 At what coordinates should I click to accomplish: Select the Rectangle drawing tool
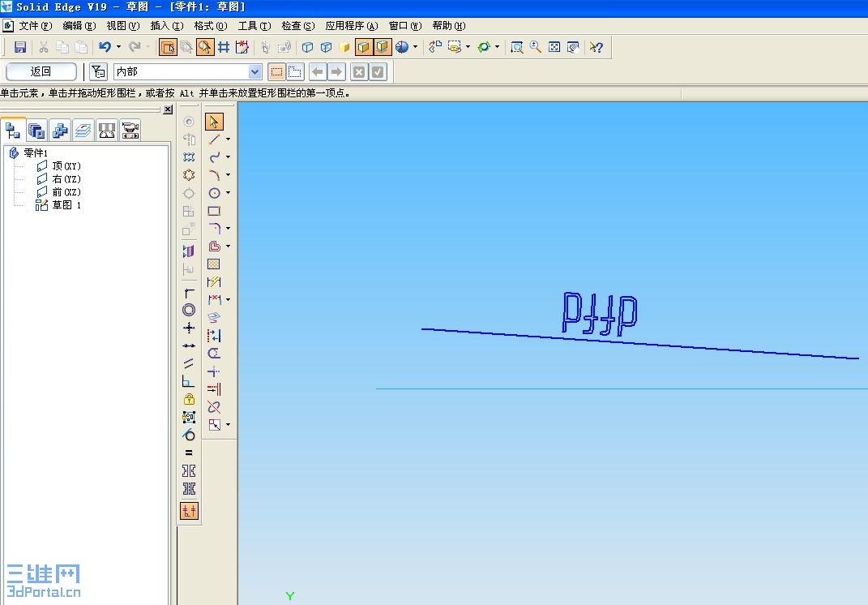coord(214,211)
